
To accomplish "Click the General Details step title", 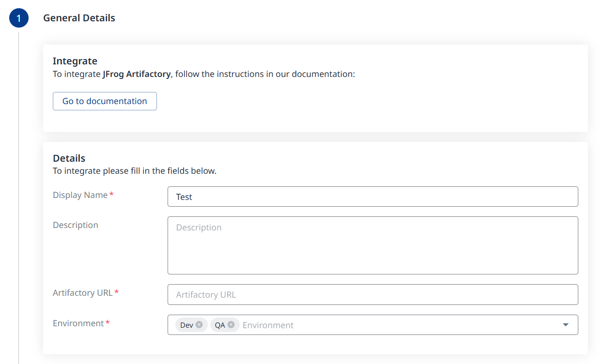I will [x=79, y=18].
